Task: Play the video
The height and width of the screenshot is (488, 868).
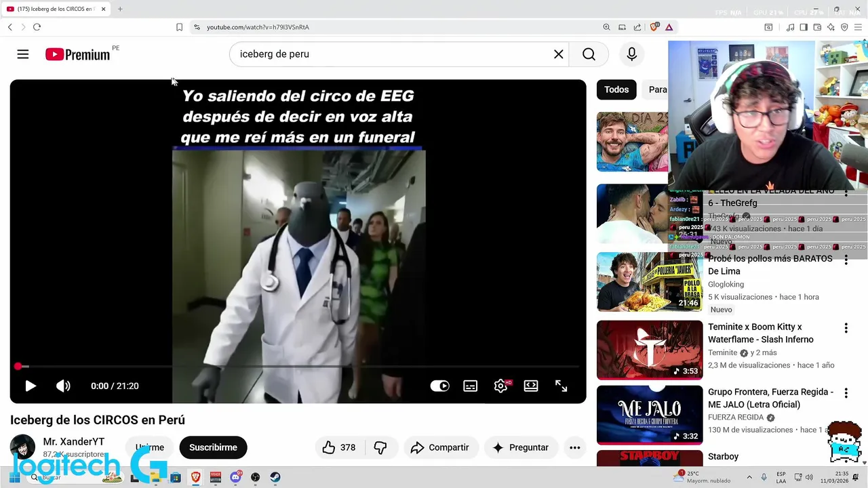Action: 31,386
